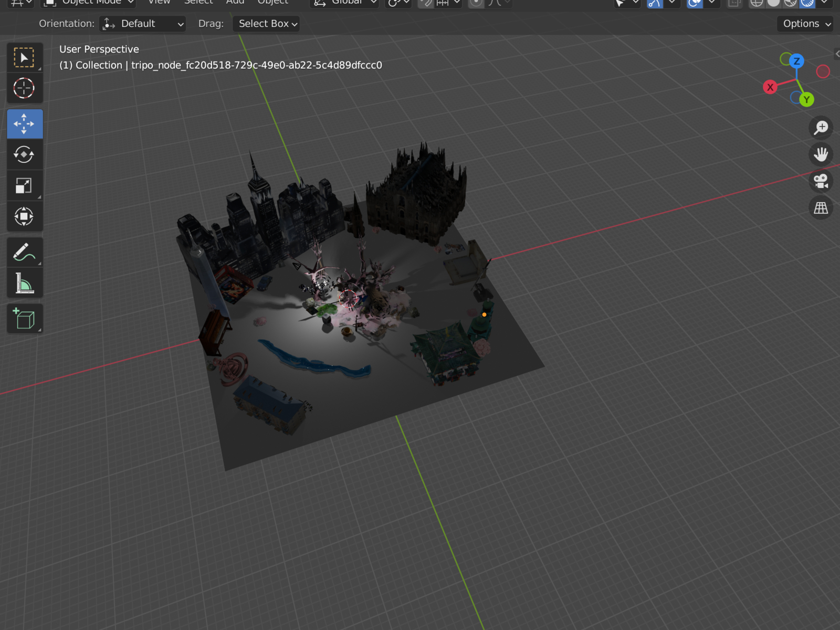This screenshot has width=840, height=630.
Task: Choose the Move tool
Action: pyautogui.click(x=24, y=124)
